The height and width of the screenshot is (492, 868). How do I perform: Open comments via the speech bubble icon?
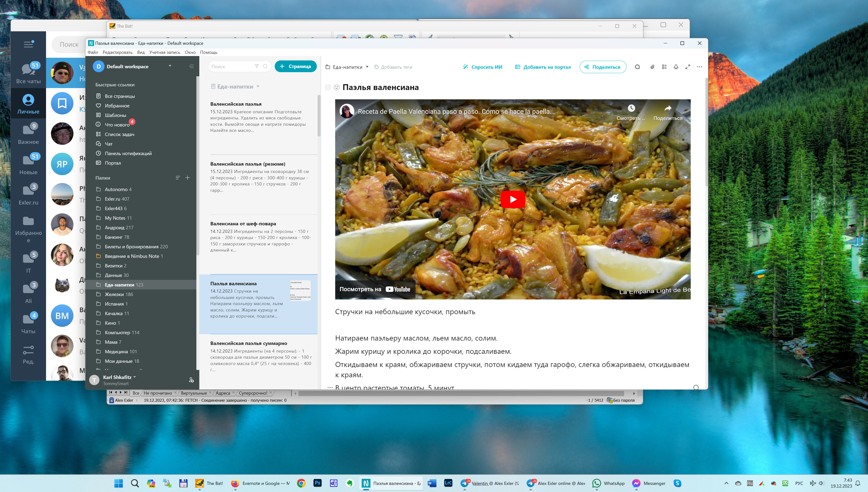click(x=637, y=67)
